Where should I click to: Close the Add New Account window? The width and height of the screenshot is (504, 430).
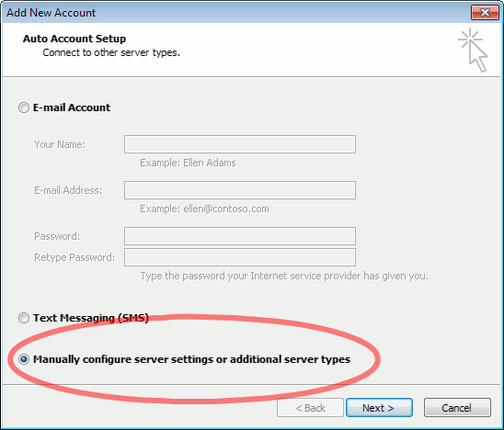pyautogui.click(x=485, y=13)
